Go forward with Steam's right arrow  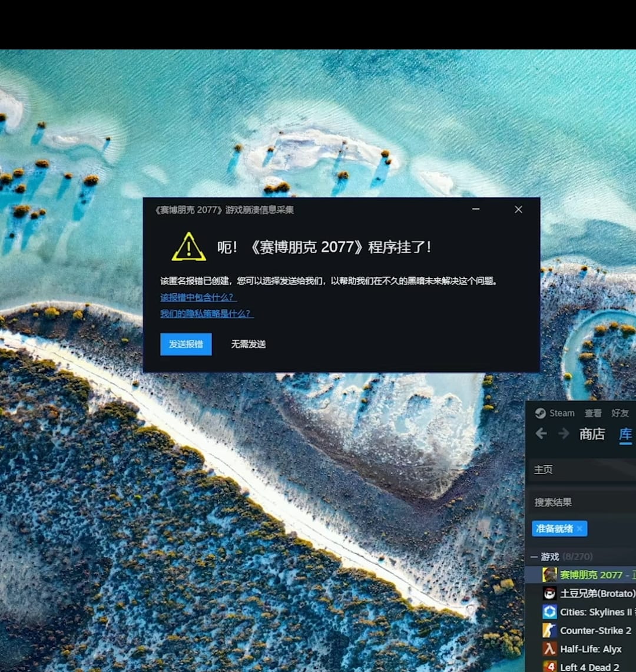click(x=564, y=433)
